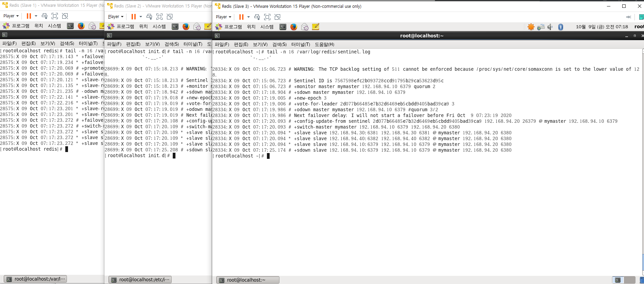Open 위치 places menu in Slave 2
Screen dimensions: 644x284
click(x=143, y=27)
